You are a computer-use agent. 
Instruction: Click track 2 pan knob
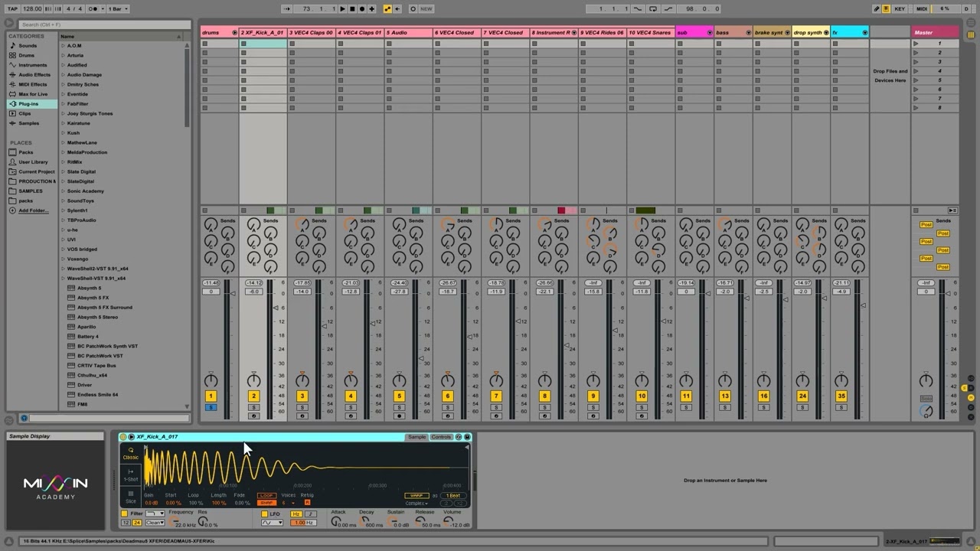(253, 380)
